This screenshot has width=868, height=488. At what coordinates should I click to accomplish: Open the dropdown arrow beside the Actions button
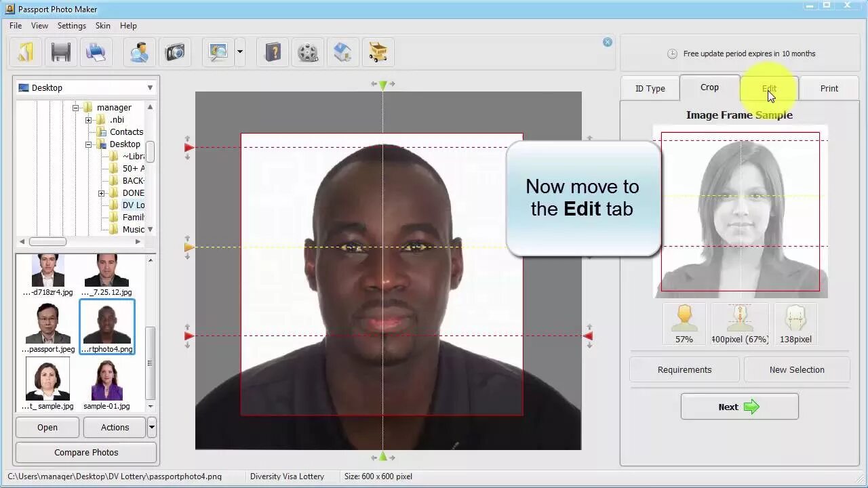[152, 428]
